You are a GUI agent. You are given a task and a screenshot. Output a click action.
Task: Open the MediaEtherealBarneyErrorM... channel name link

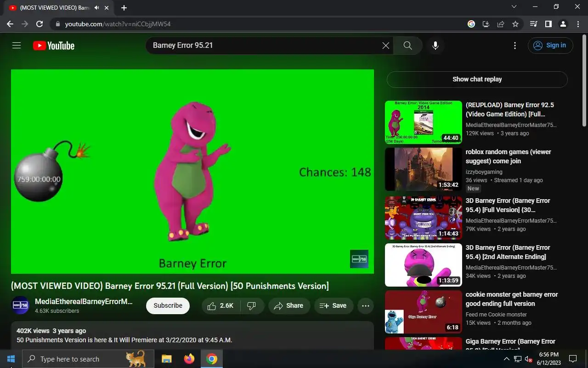click(x=84, y=302)
